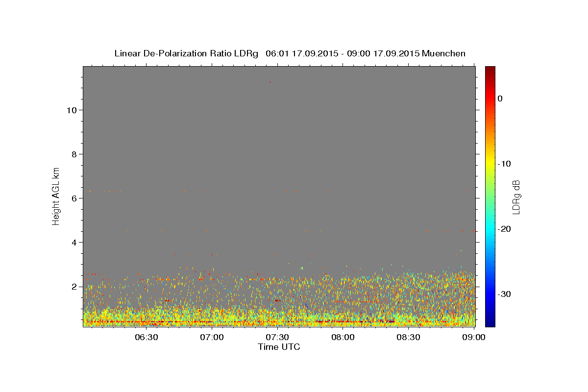Click the height tick label 10
This screenshot has height=392, width=588.
point(71,110)
